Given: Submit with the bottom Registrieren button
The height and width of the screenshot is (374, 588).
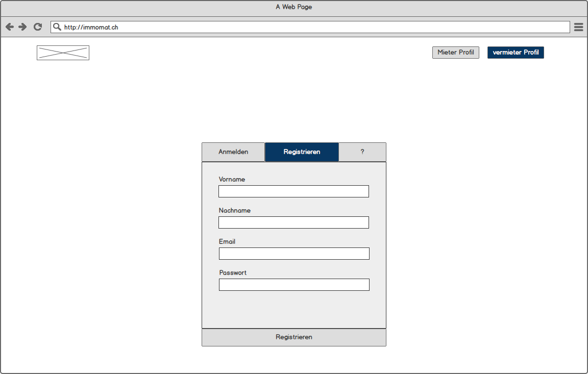Looking at the screenshot, I should (294, 337).
